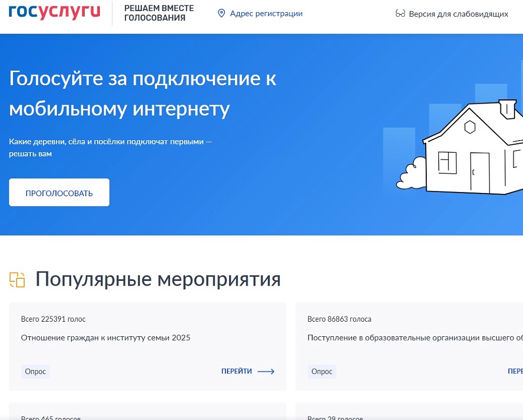Viewport: 523px width, 420px height.
Task: Open the Адрес регистрации link
Action: click(266, 14)
